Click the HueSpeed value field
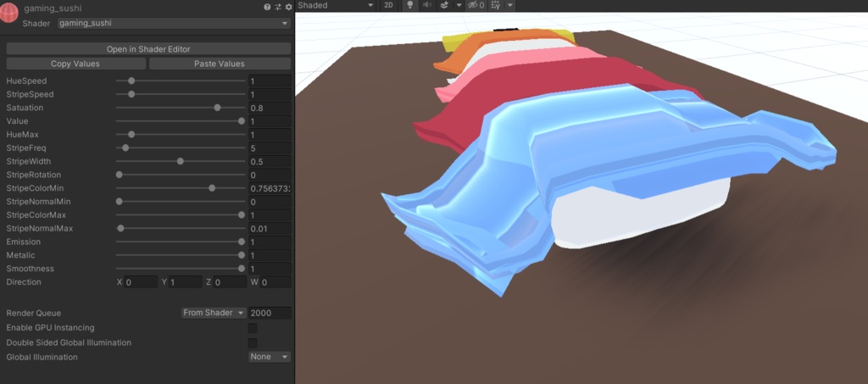Screen dimensions: 868x384 pos(270,81)
